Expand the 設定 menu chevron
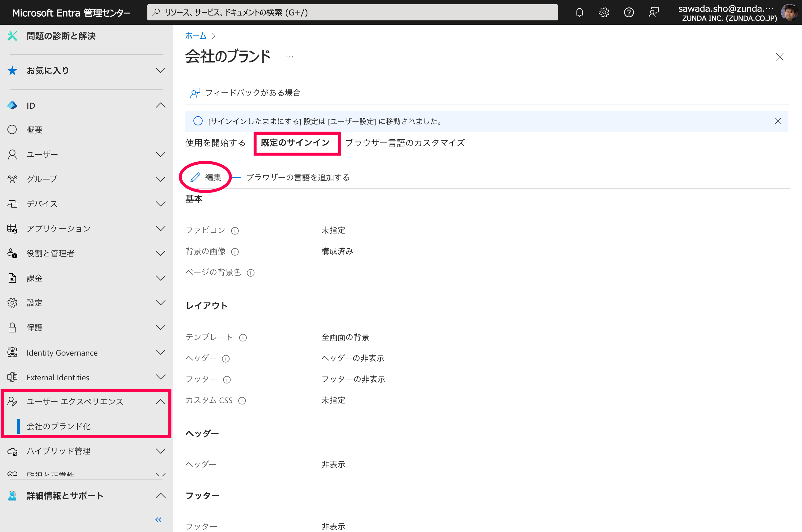 160,303
